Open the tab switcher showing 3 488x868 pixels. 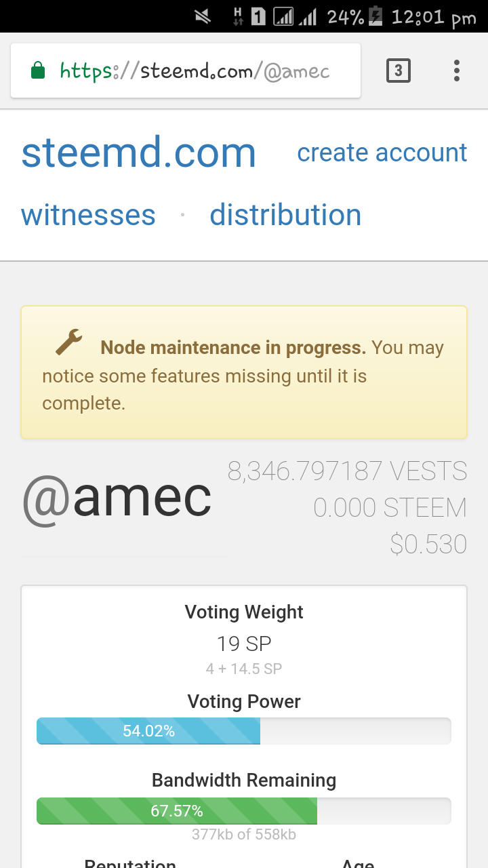(x=399, y=71)
